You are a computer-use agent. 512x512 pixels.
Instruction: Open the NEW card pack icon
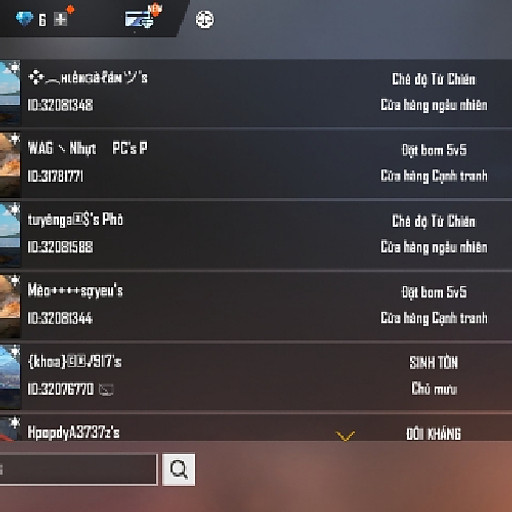click(x=139, y=19)
